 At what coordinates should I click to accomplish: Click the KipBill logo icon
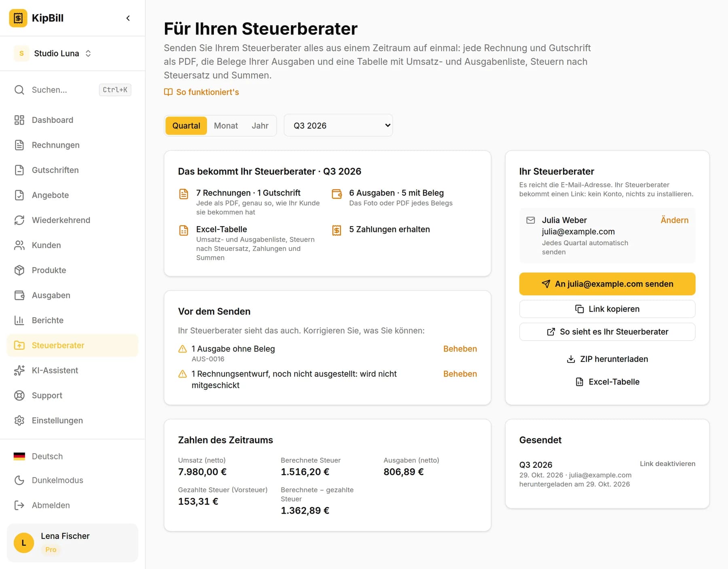pyautogui.click(x=18, y=18)
